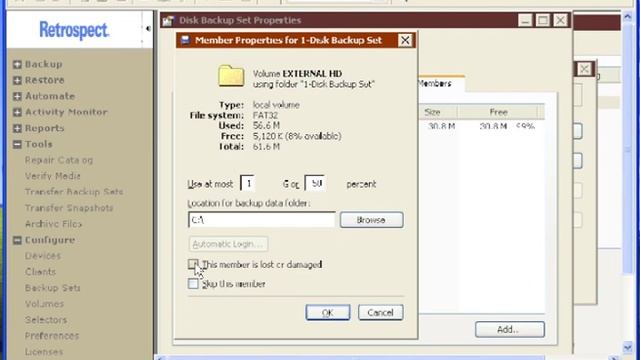Expand the Backup section in sidebar
The height and width of the screenshot is (360, 640).
tap(17, 64)
